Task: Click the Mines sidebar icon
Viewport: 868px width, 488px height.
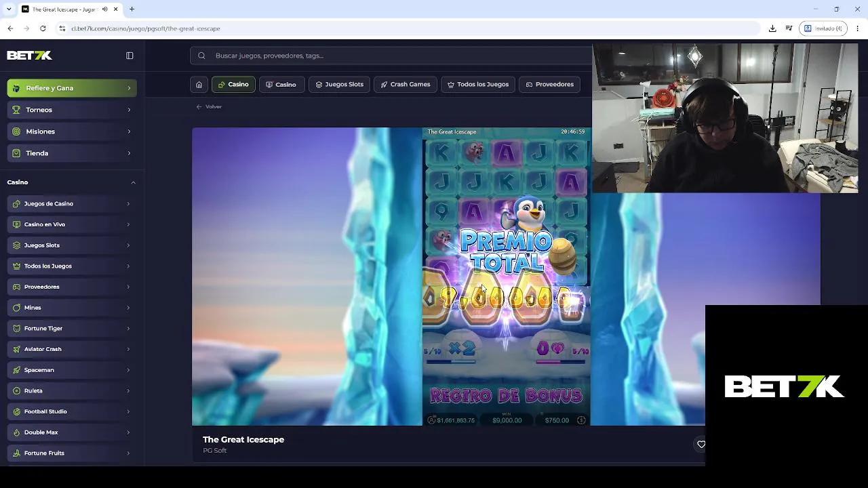Action: pos(16,308)
